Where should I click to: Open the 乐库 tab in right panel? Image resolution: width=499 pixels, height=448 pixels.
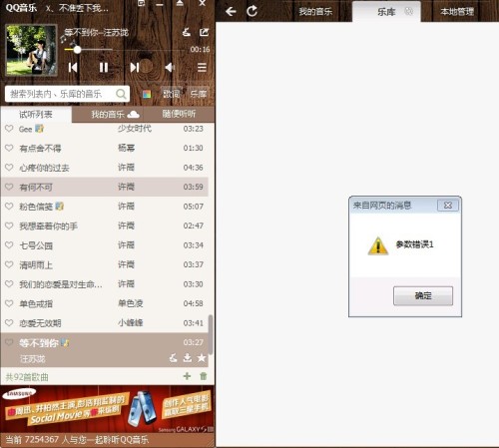(x=386, y=12)
